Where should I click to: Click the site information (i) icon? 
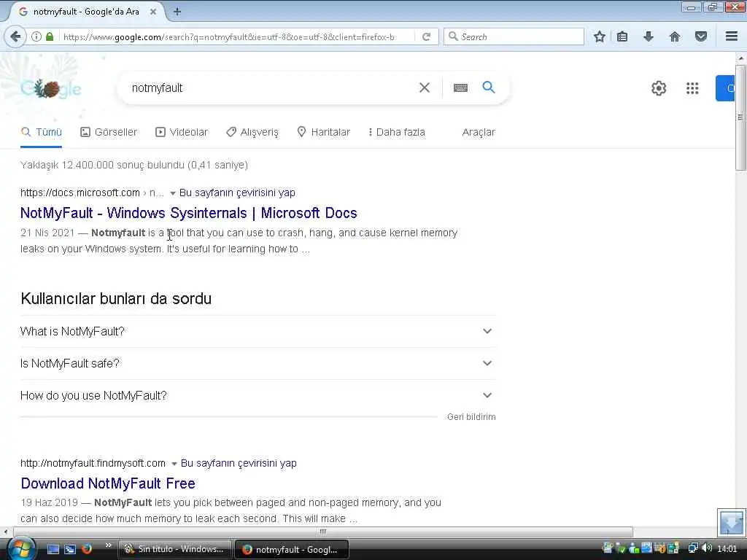click(36, 36)
